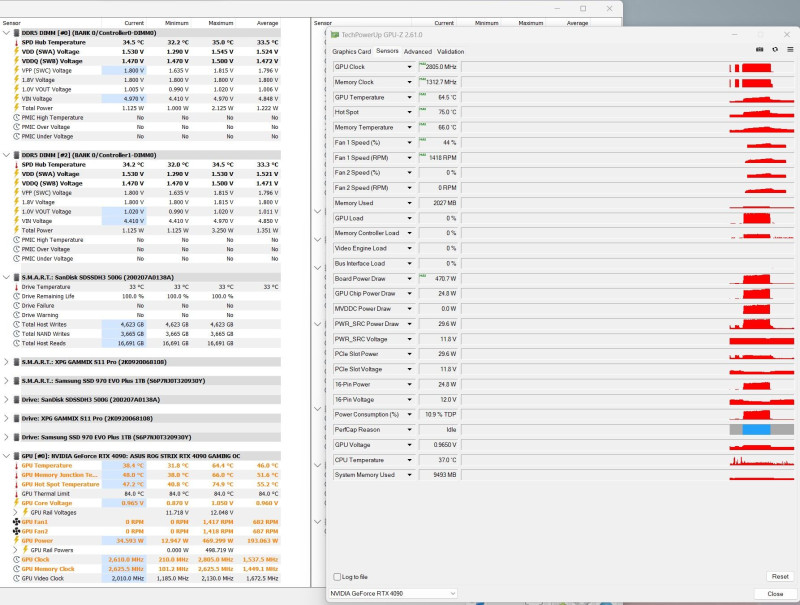Click Reset button in GPU-Z

pyautogui.click(x=780, y=576)
